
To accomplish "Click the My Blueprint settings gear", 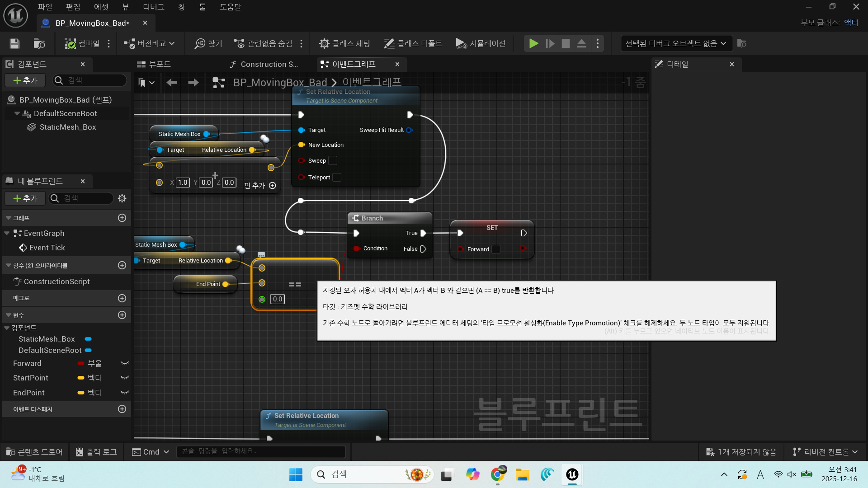I will pyautogui.click(x=122, y=198).
